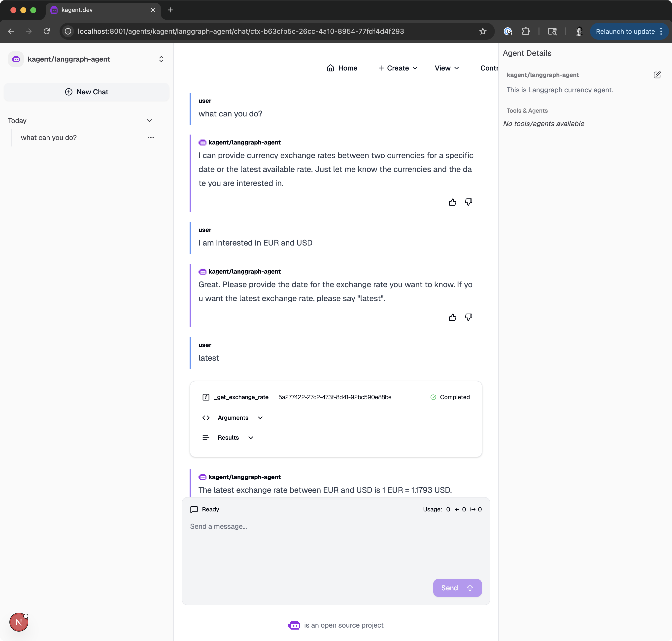The height and width of the screenshot is (641, 672).
Task: Go to Home in navigation
Action: pos(342,68)
